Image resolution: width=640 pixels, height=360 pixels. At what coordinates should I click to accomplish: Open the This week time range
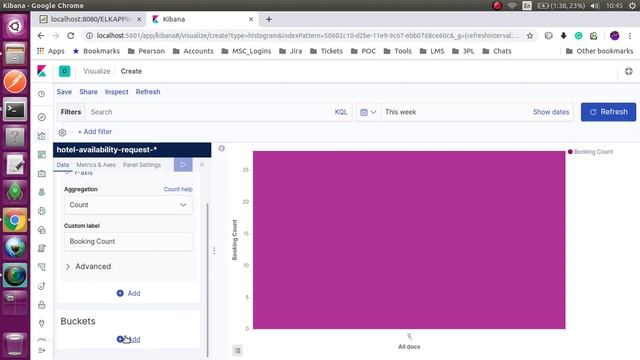(400, 112)
